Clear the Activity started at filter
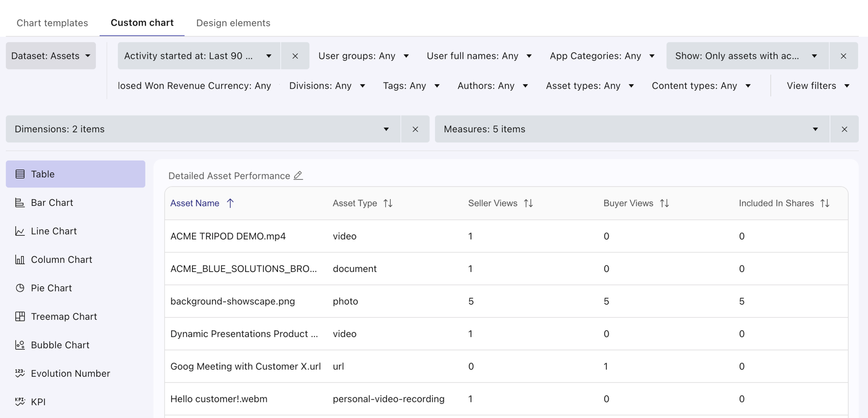 [295, 56]
